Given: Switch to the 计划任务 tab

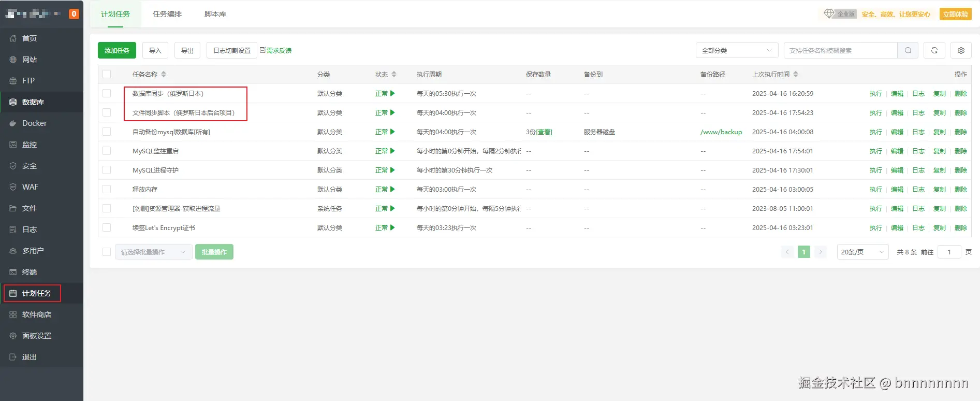Looking at the screenshot, I should 115,14.
